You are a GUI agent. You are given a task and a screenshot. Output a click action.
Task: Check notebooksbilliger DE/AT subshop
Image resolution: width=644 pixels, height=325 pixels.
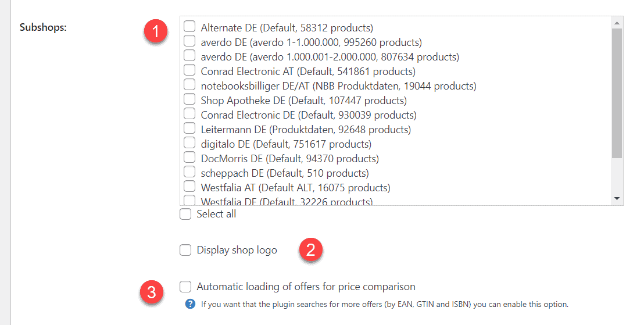click(x=189, y=84)
